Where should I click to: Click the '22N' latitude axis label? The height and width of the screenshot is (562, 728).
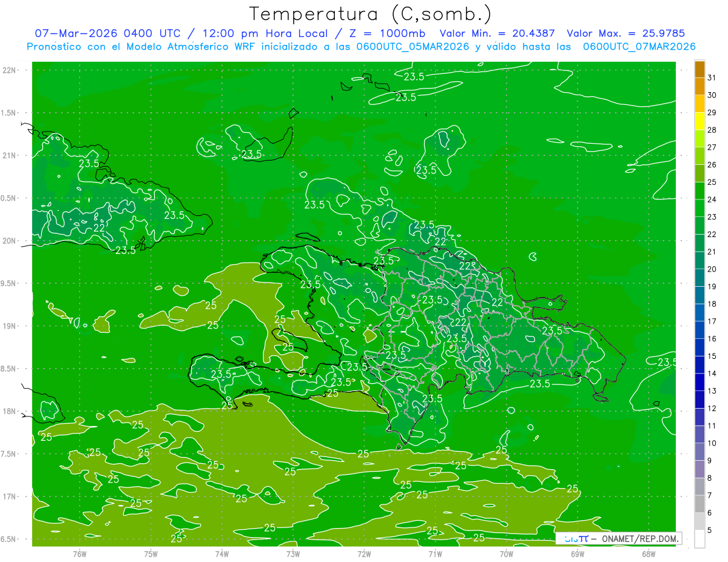tap(8, 70)
